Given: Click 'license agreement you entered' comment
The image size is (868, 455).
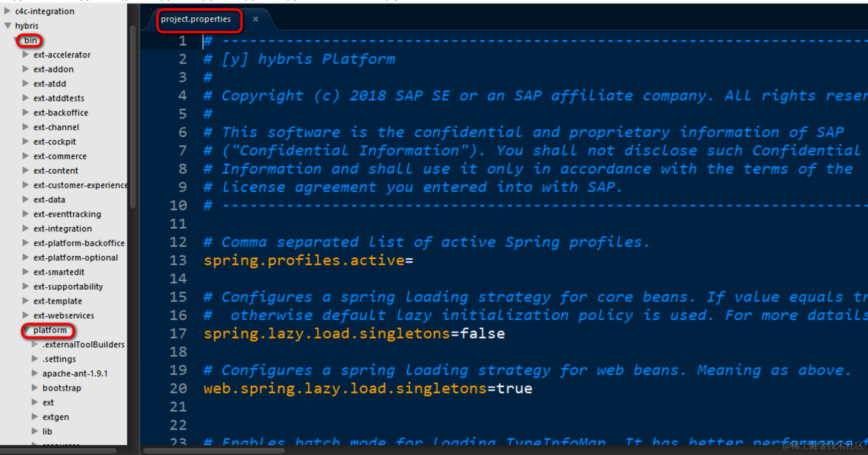Looking at the screenshot, I should [x=413, y=187].
